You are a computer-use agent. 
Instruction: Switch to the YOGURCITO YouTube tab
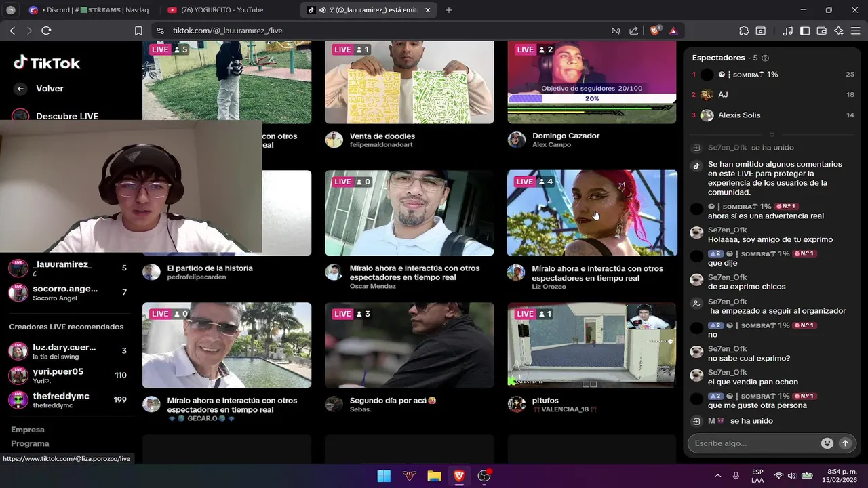[229, 10]
